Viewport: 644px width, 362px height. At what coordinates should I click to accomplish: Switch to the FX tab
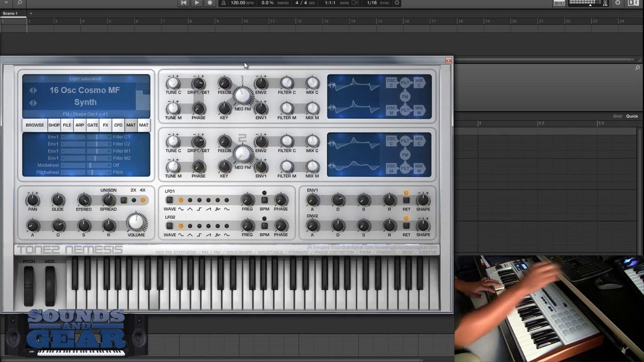106,125
